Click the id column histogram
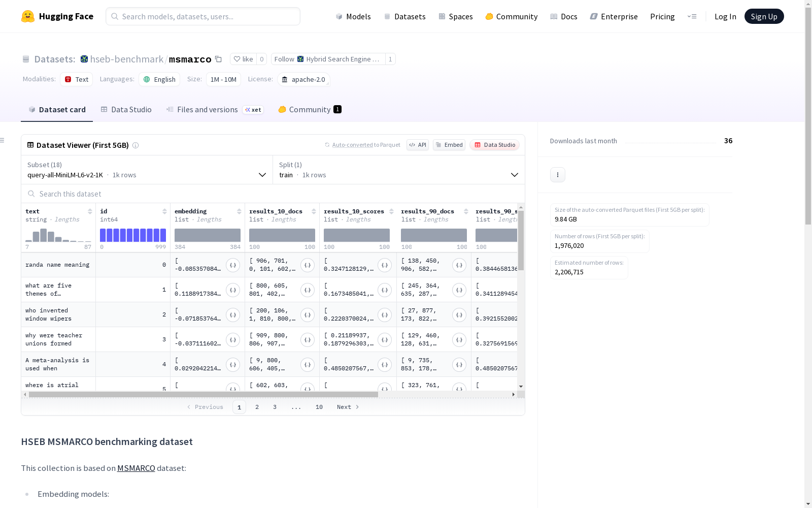 pos(133,235)
